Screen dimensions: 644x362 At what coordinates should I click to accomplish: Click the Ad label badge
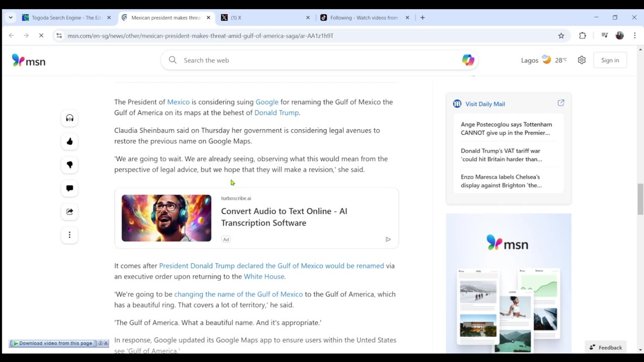pyautogui.click(x=226, y=239)
